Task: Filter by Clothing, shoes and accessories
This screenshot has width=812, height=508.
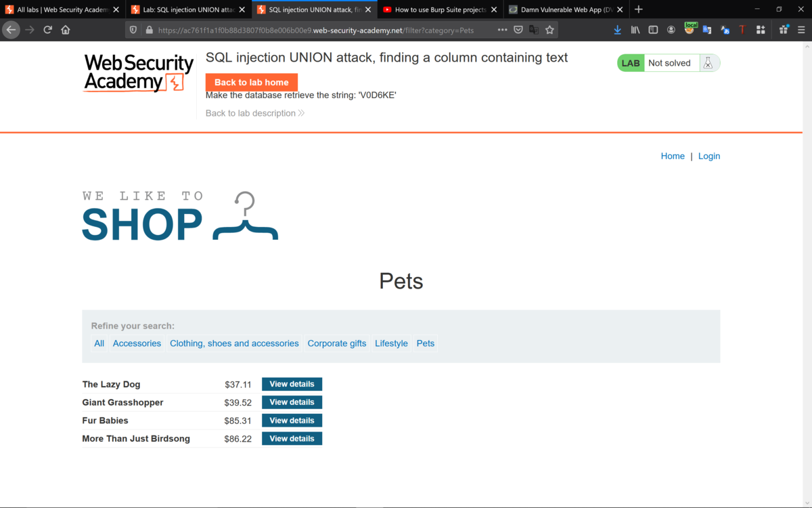Action: point(234,343)
